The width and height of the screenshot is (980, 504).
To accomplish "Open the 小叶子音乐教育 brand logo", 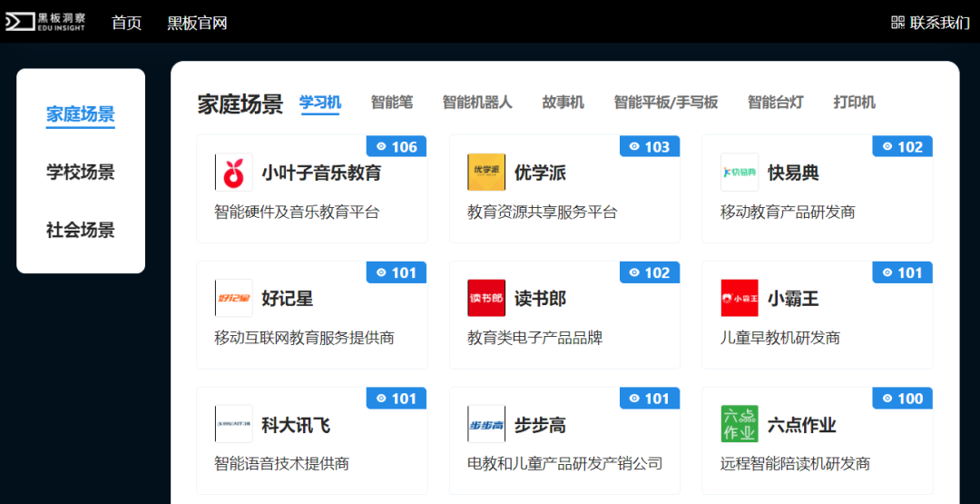I will 234,172.
